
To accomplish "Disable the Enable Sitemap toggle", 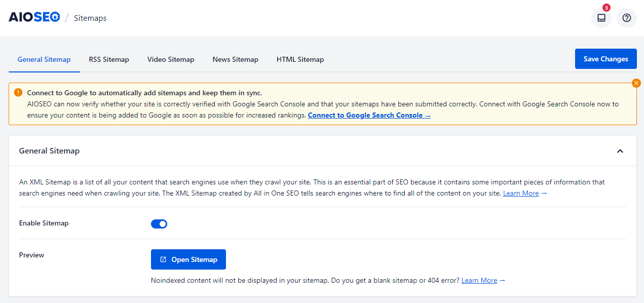I will pyautogui.click(x=159, y=223).
